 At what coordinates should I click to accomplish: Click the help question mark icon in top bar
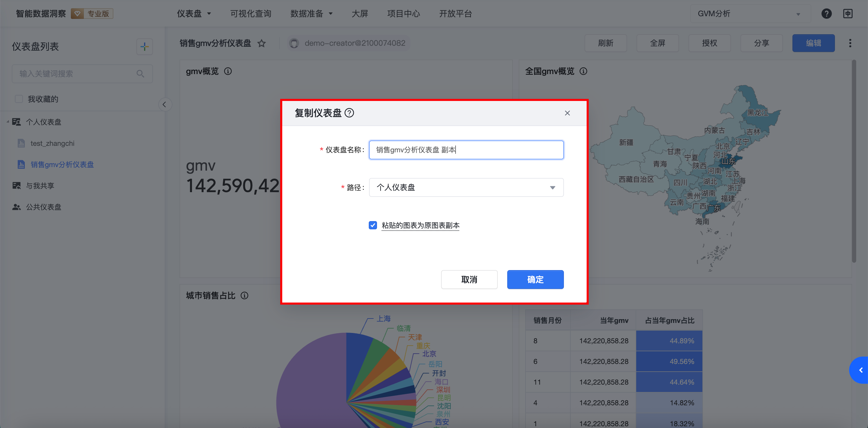point(826,14)
